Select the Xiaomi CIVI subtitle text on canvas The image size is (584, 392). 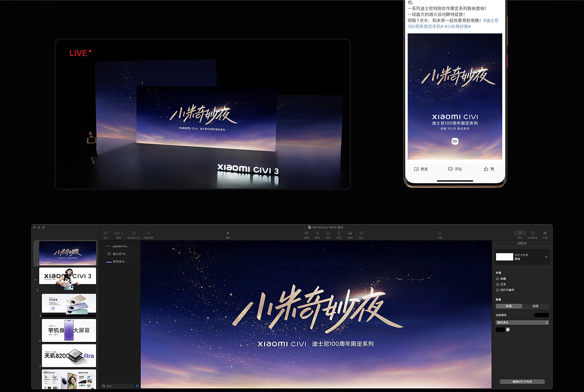[x=315, y=344]
